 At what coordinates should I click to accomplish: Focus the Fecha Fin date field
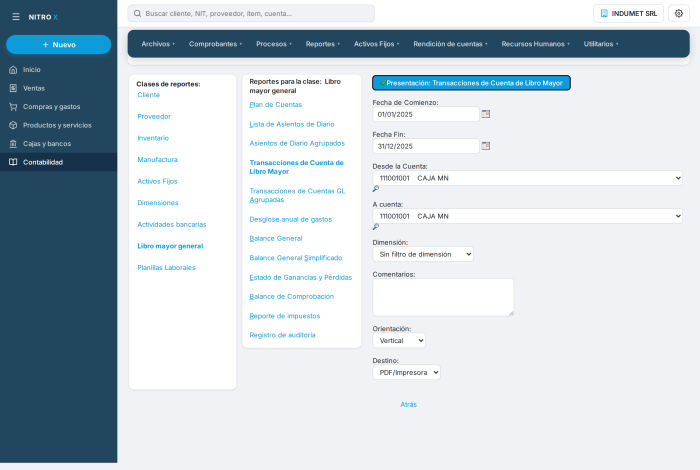tap(426, 146)
